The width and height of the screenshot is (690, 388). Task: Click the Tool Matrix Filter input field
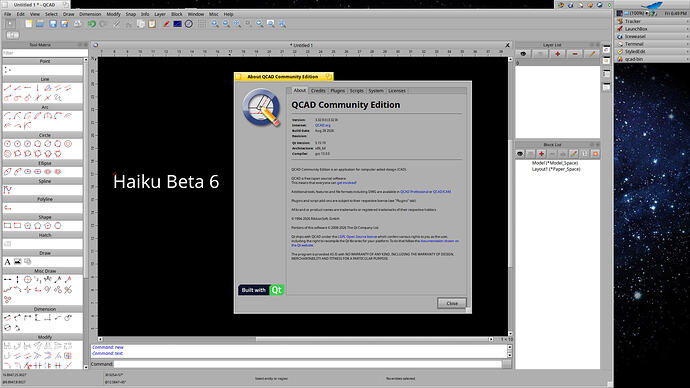(x=45, y=53)
